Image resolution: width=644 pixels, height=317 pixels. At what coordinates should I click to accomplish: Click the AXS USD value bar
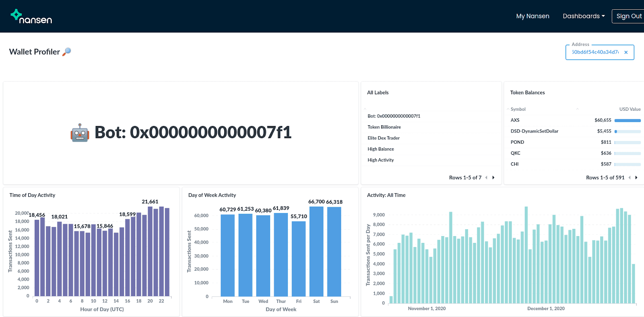coord(627,120)
